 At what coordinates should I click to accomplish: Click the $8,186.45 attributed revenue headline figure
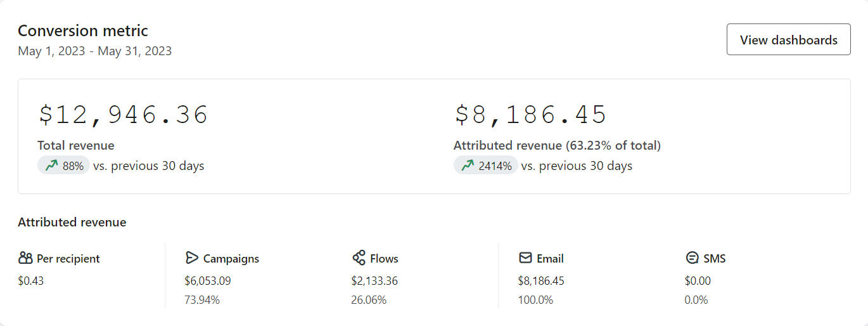click(531, 115)
